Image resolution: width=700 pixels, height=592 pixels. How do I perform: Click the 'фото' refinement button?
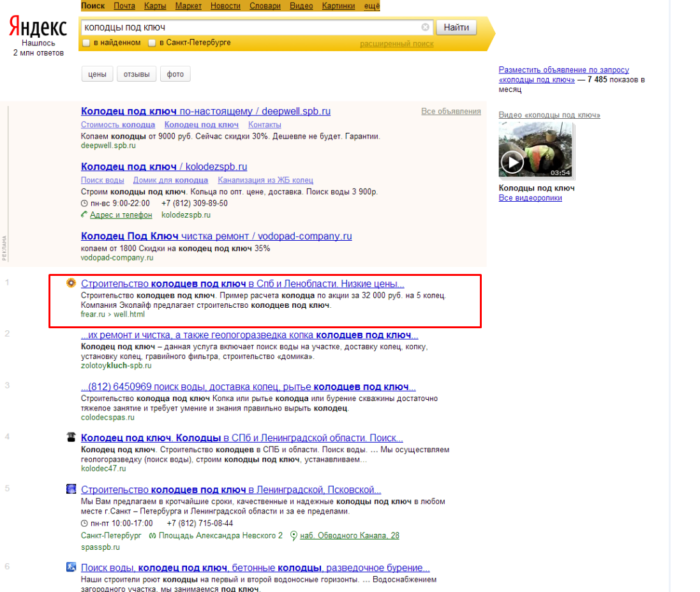point(175,74)
